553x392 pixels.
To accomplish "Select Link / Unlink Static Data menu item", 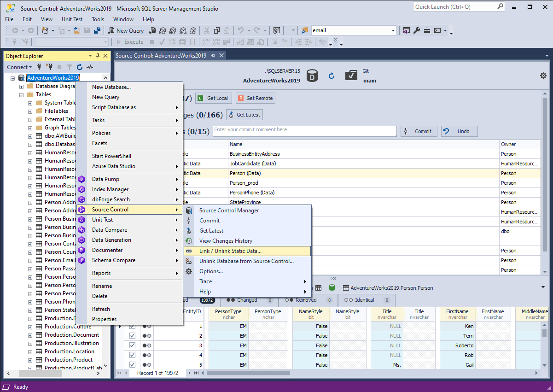I will pos(230,251).
